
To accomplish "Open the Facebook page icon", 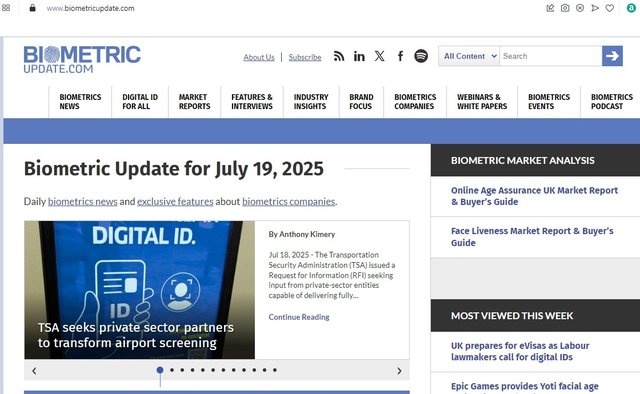I will [x=400, y=56].
